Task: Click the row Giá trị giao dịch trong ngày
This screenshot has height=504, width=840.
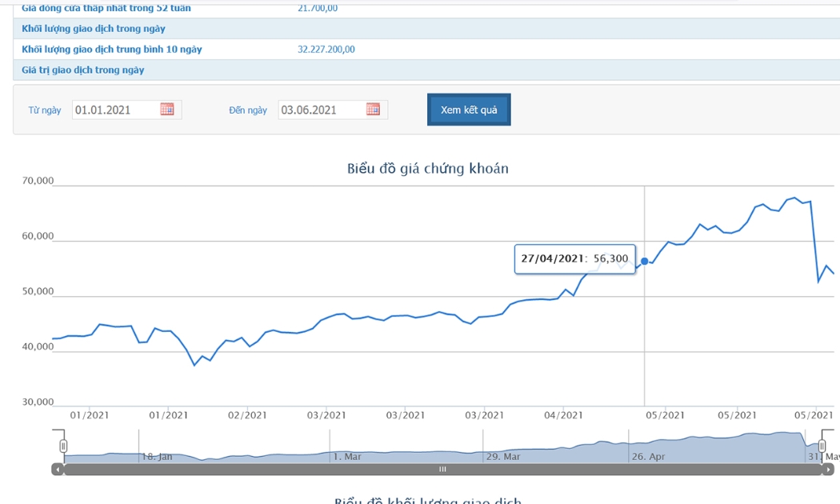Action: point(426,70)
